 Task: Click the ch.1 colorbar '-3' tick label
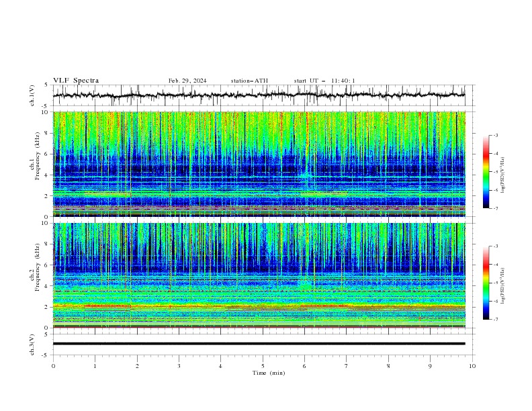tap(496, 135)
